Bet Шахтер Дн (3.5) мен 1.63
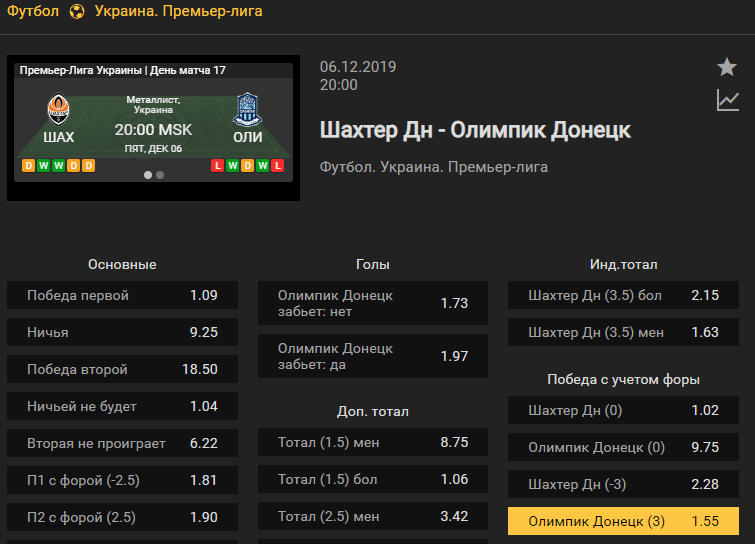 click(x=623, y=332)
